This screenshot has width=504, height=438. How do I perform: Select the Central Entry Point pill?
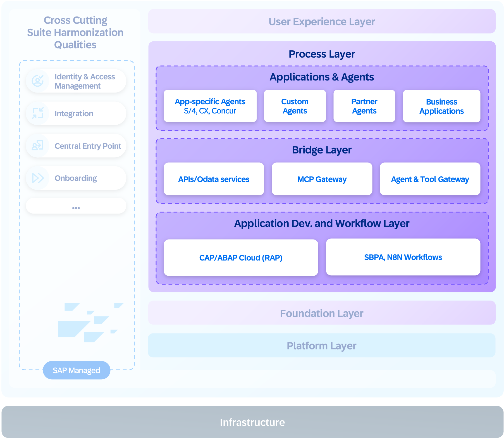pyautogui.click(x=76, y=146)
